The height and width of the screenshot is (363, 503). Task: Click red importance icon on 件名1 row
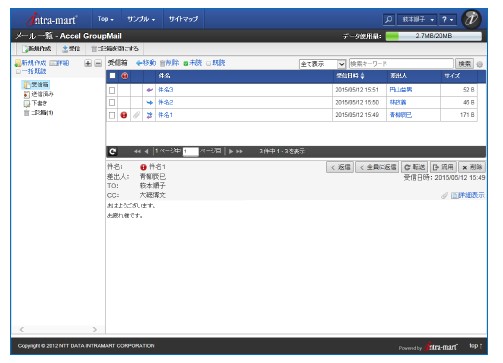[x=124, y=115]
